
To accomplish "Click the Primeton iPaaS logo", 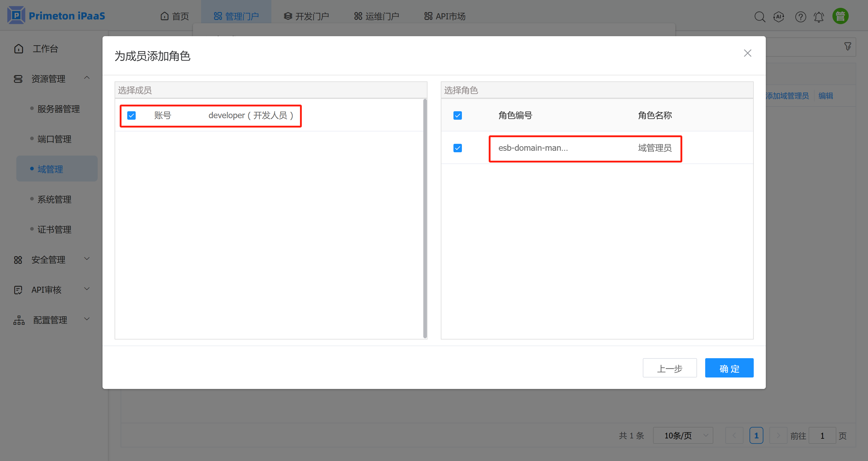I will point(56,15).
